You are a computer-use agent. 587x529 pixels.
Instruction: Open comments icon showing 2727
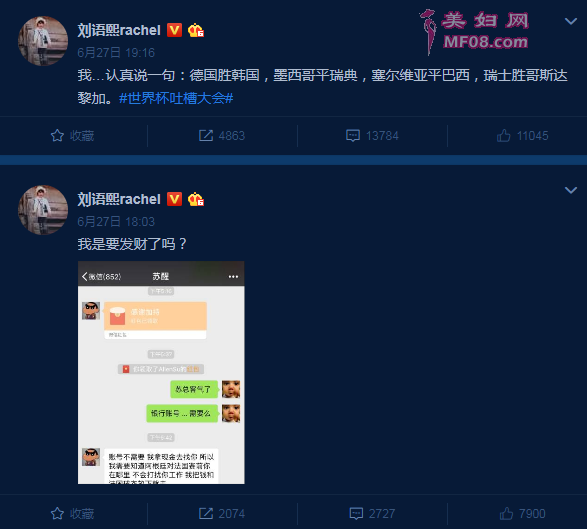tap(356, 513)
